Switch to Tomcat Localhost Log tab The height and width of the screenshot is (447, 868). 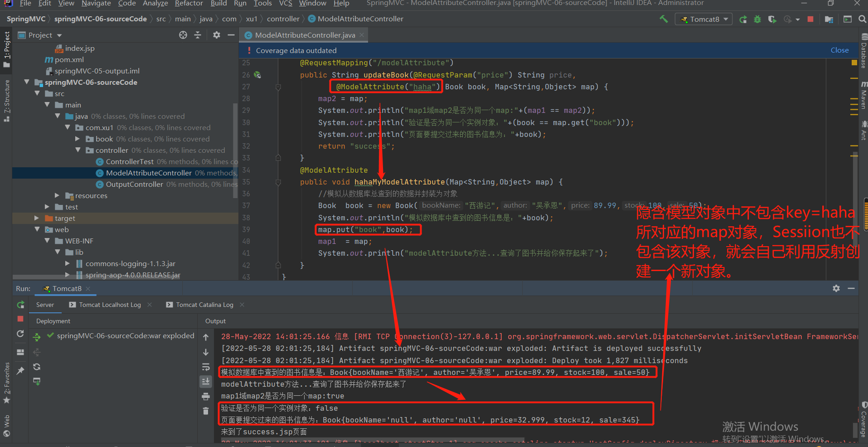[110, 305]
